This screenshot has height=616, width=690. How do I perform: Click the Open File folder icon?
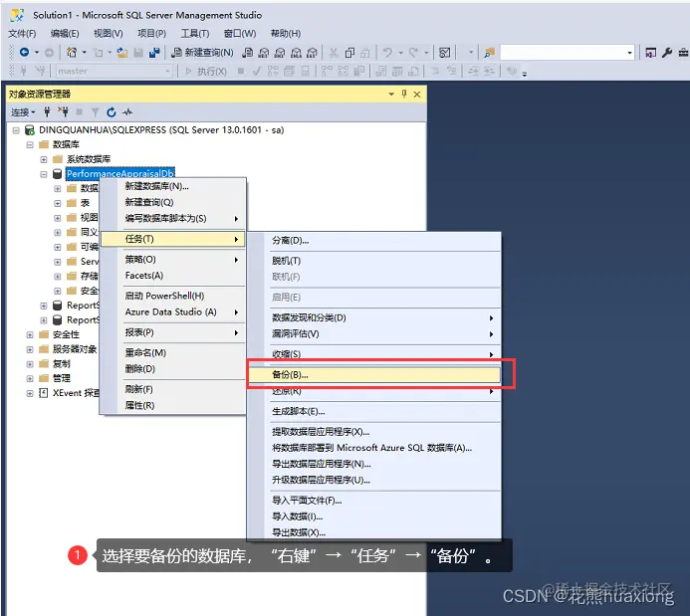pyautogui.click(x=122, y=53)
